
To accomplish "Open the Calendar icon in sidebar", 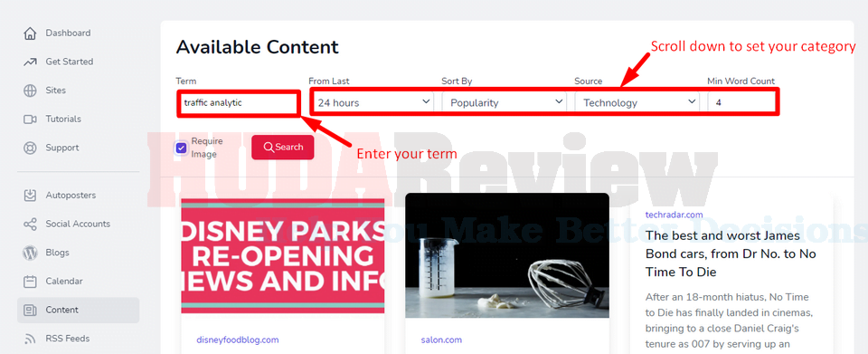I will click(30, 282).
